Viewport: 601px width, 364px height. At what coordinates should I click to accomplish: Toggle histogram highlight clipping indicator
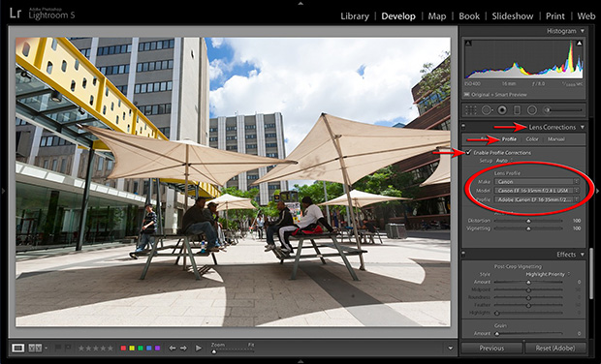tap(579, 44)
